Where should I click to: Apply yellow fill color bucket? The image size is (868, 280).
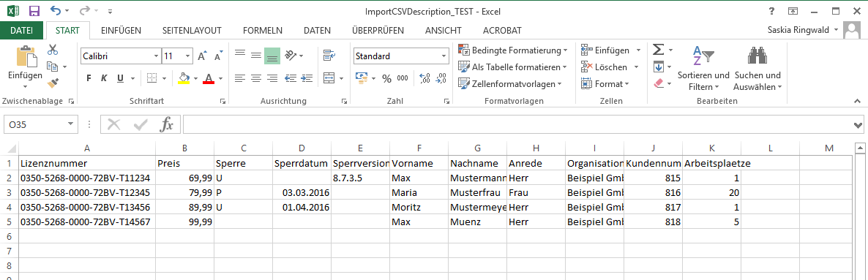tap(184, 78)
